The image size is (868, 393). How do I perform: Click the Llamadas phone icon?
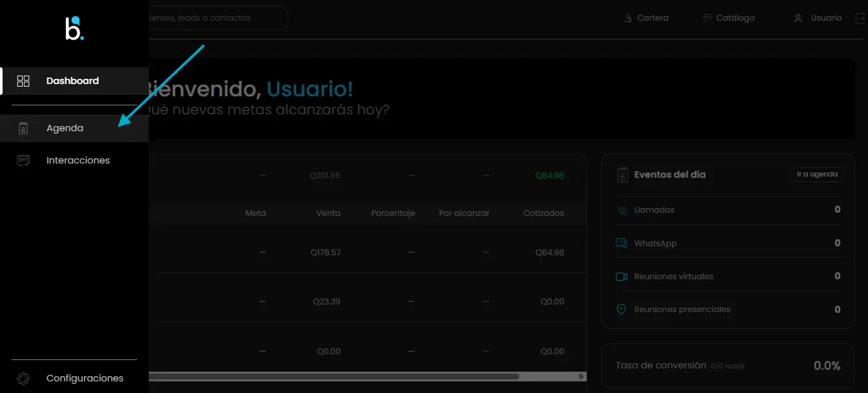pyautogui.click(x=622, y=210)
